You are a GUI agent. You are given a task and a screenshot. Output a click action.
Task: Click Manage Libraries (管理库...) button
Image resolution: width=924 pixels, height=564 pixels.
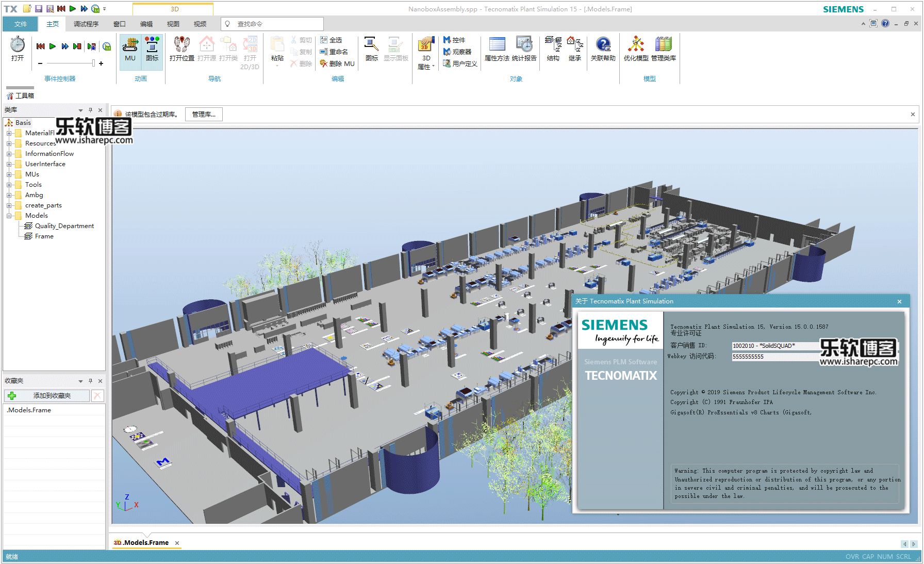[x=204, y=114]
